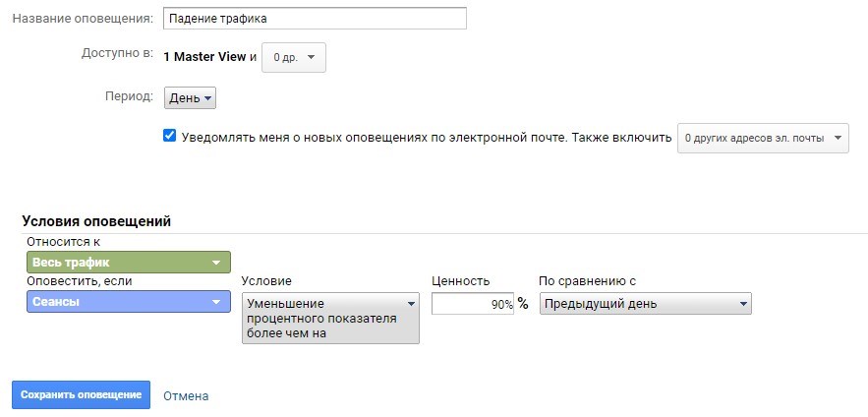Click the 'Ценность' label
The width and height of the screenshot is (868, 417).
click(461, 281)
